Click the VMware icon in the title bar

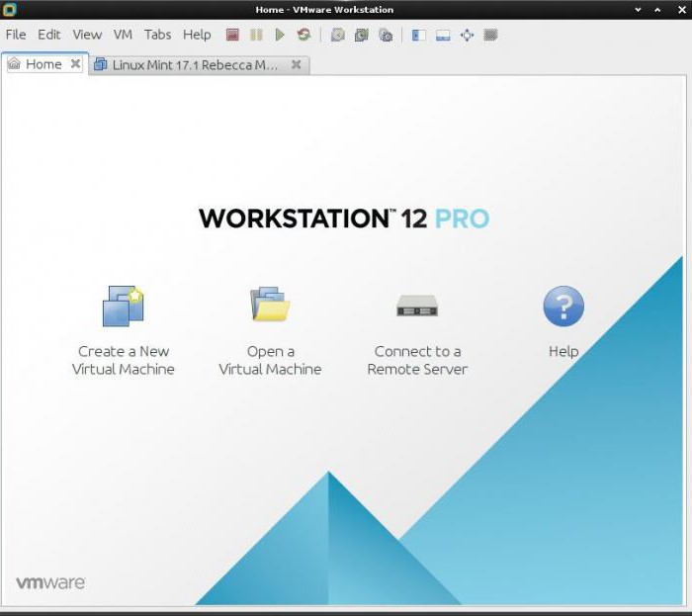click(9, 9)
